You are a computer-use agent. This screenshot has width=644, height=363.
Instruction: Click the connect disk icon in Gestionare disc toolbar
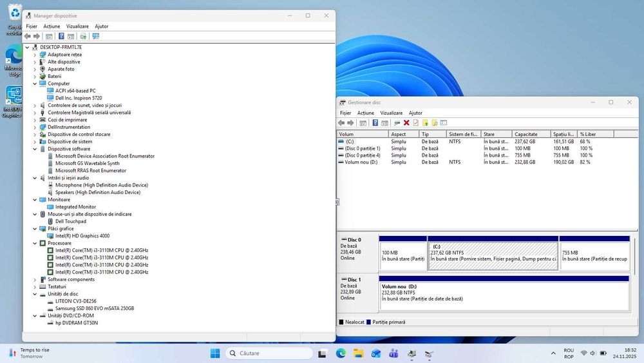(x=397, y=123)
